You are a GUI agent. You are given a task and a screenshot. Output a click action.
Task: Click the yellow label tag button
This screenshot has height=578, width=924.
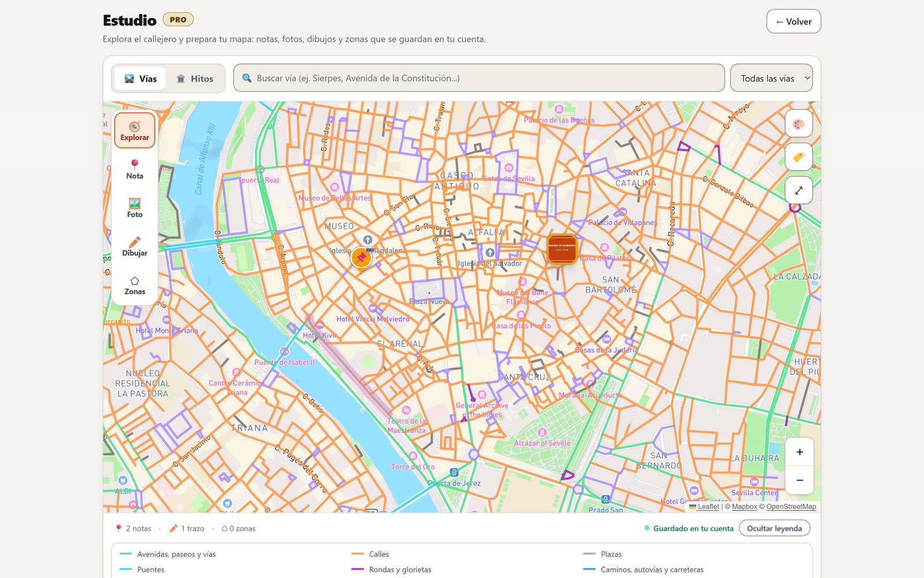pos(799,157)
